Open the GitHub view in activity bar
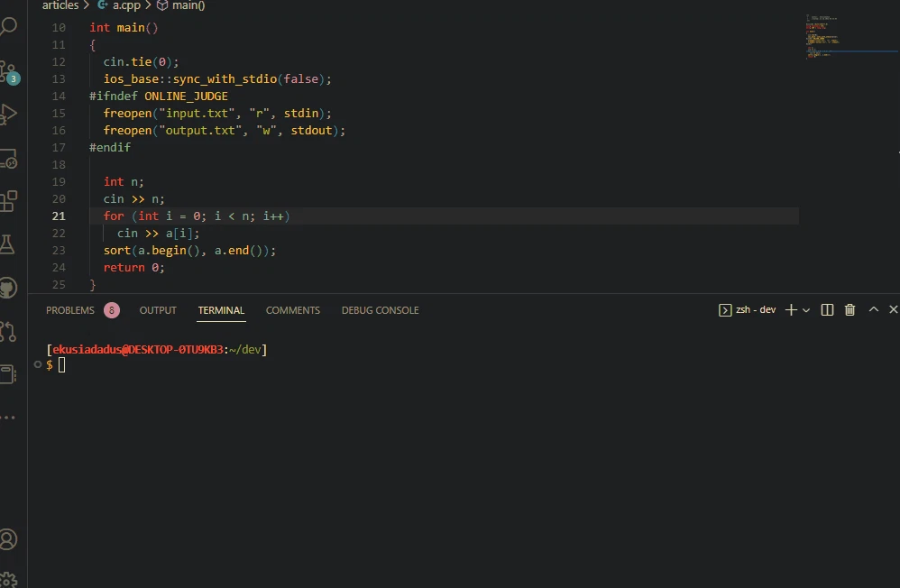 tap(8, 289)
